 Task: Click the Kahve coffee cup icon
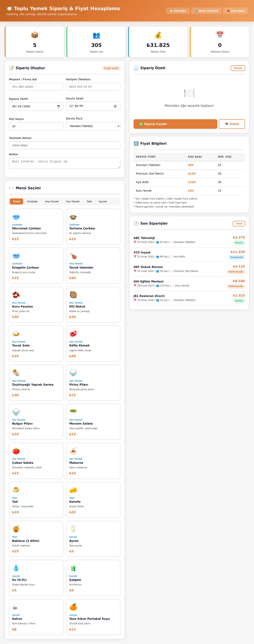tap(15, 607)
